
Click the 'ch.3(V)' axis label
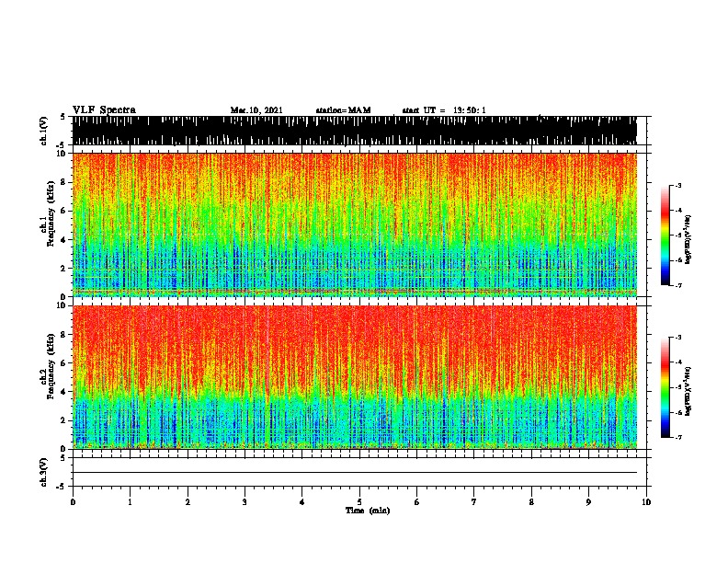click(x=43, y=473)
